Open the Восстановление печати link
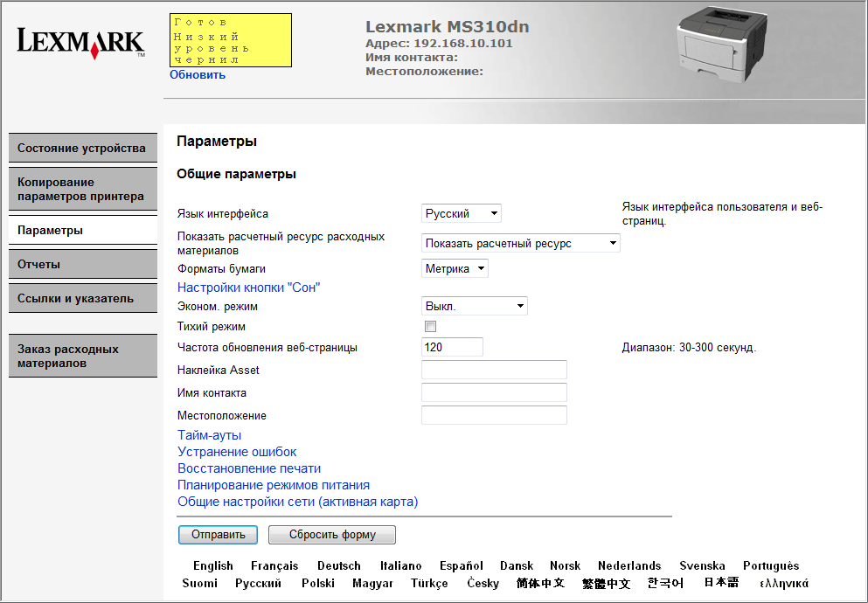The image size is (868, 603). (249, 468)
